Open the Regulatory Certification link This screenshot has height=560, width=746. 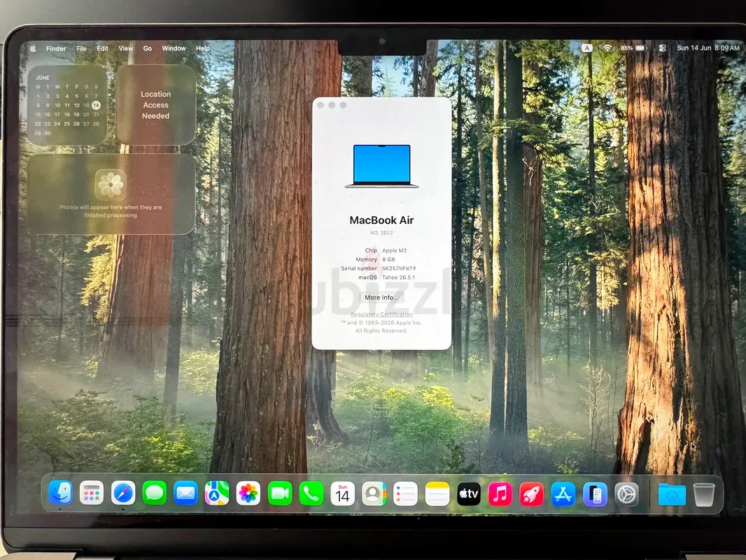pos(381,314)
